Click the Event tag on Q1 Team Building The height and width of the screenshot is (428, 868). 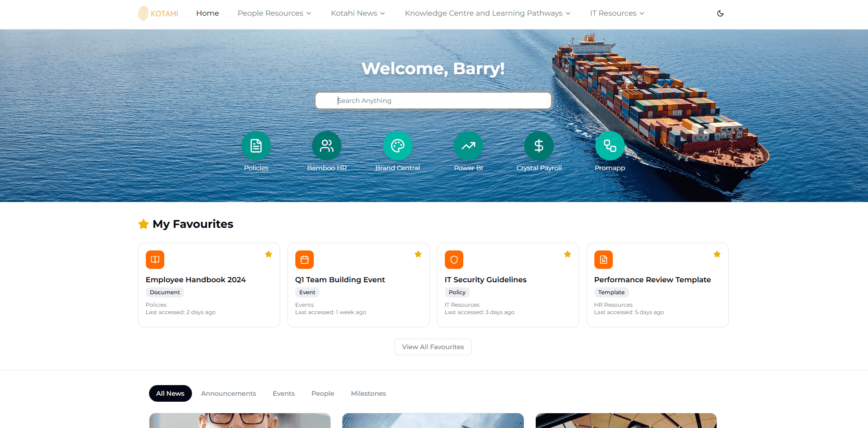307,292
